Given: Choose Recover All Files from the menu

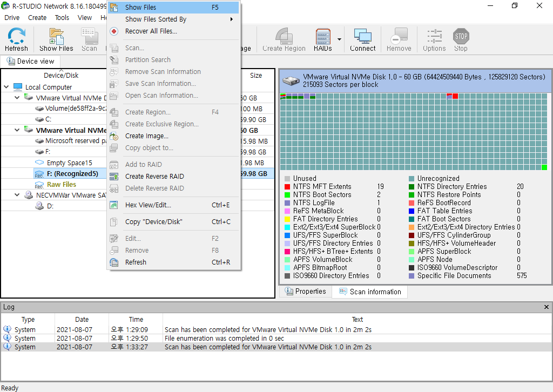Looking at the screenshot, I should [x=174, y=31].
